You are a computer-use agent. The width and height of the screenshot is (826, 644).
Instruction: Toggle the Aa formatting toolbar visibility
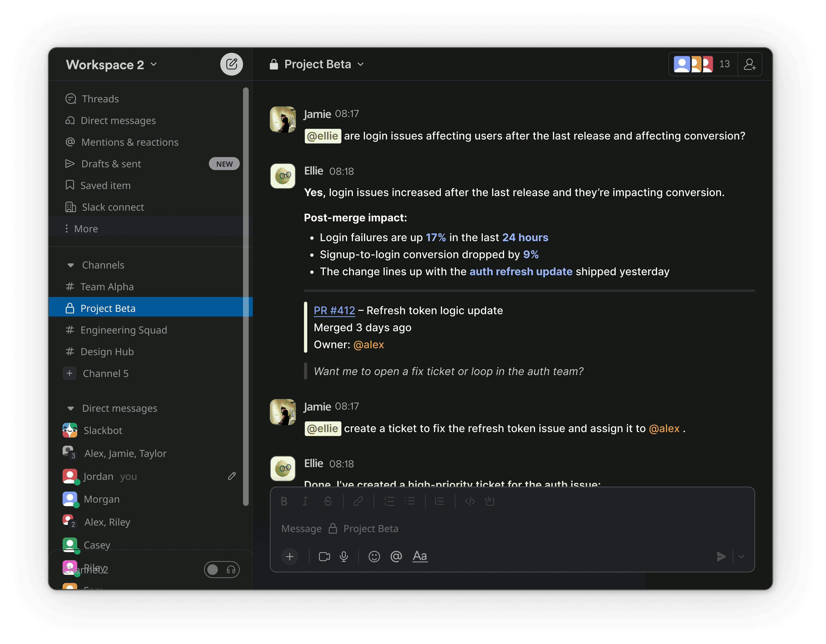tap(420, 556)
